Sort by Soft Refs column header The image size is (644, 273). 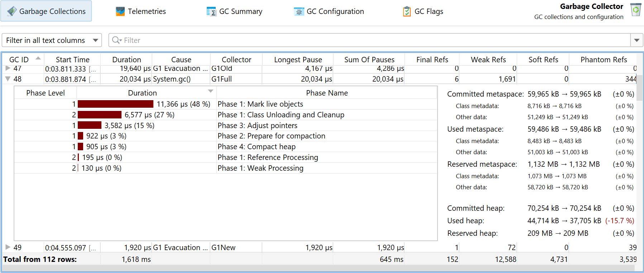[543, 59]
